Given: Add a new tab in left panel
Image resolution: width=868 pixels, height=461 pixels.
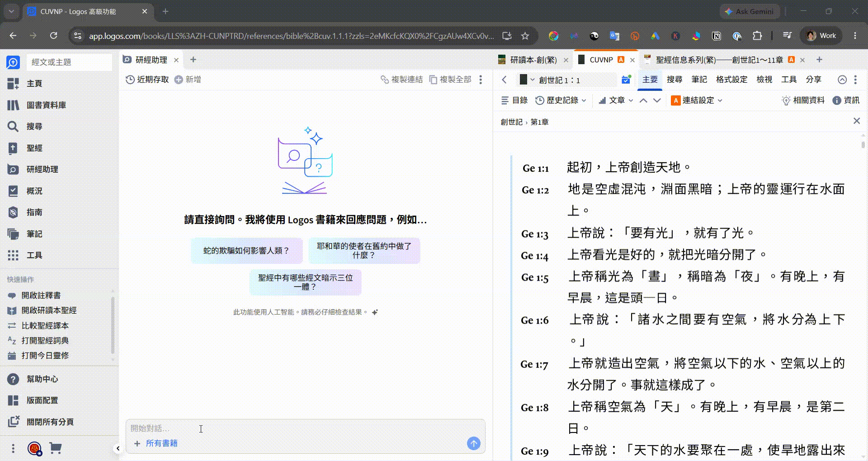Looking at the screenshot, I should pos(193,60).
